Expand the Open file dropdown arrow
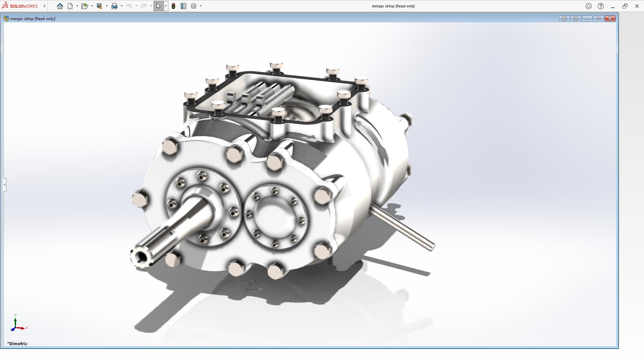Viewport: 644px width, 362px height. (x=92, y=6)
